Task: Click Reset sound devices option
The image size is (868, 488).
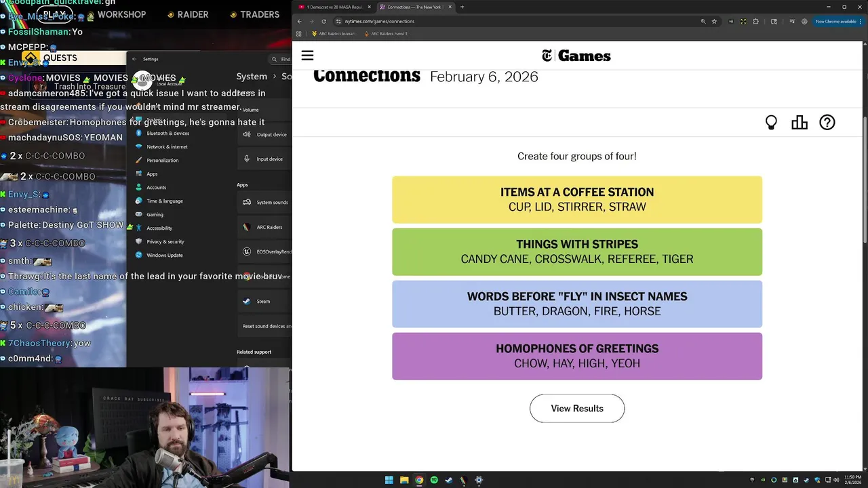Action: coord(264,327)
